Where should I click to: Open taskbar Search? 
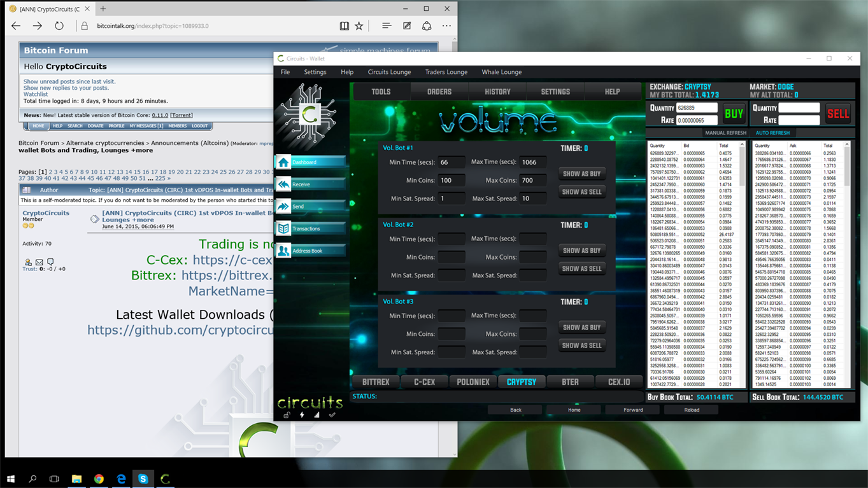pos(32,478)
